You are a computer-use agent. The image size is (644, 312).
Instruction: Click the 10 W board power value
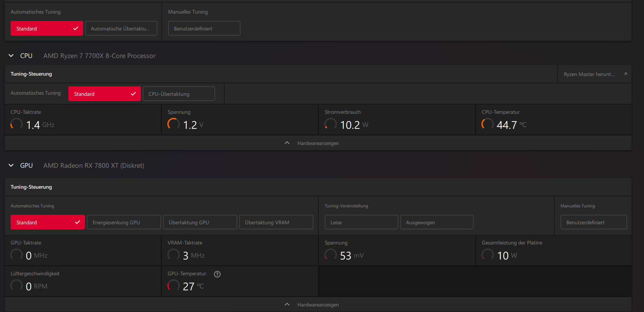tap(507, 256)
